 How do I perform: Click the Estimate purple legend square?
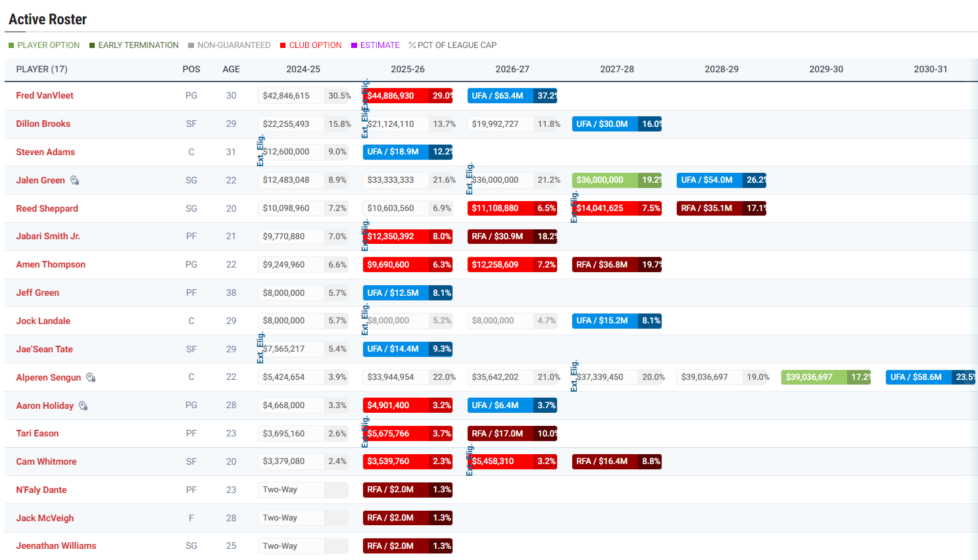[x=354, y=45]
